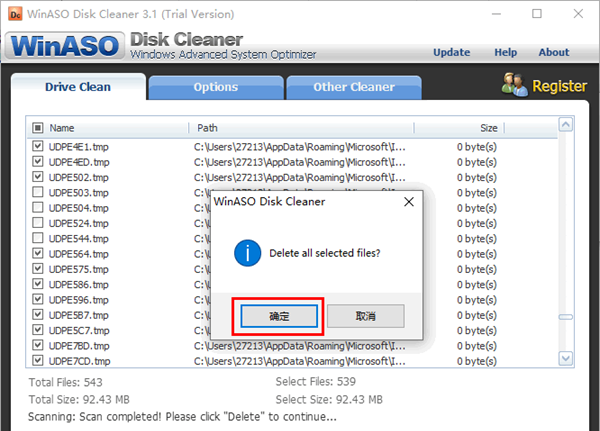Select the UDPE502.tmp file name
600x431 pixels.
pos(78,178)
